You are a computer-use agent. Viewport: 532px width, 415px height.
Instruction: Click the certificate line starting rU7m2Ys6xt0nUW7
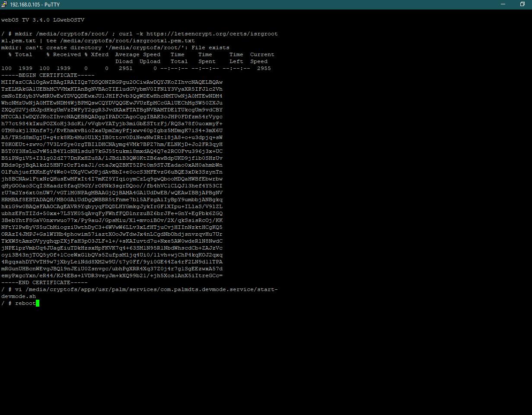click(112, 193)
